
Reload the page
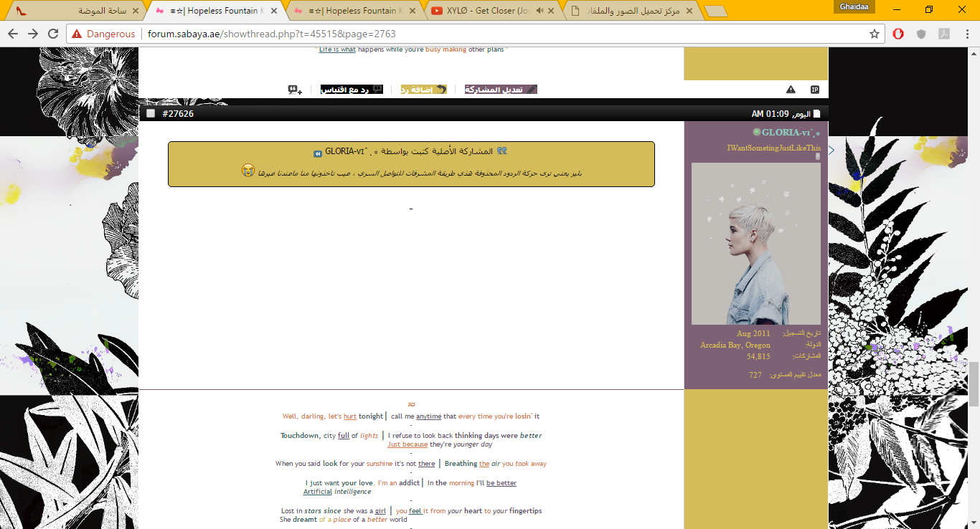[53, 34]
